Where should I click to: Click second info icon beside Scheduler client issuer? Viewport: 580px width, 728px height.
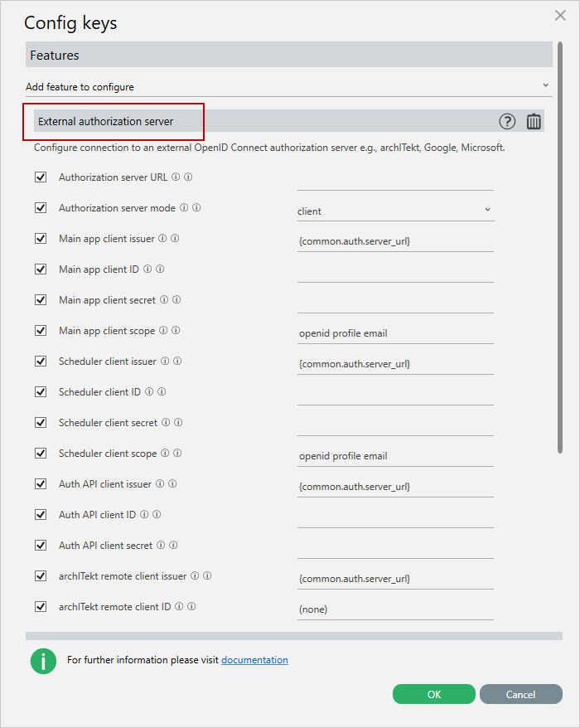[x=177, y=361]
